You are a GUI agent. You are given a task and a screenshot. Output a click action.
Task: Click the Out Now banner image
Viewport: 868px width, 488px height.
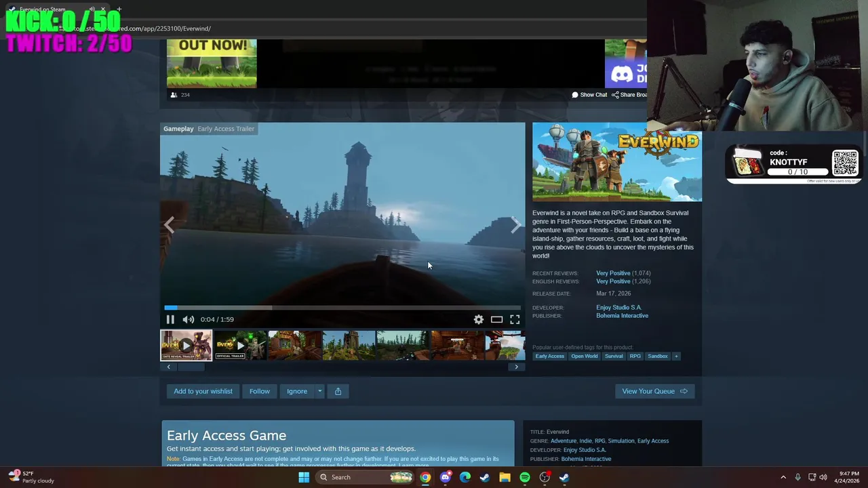212,64
